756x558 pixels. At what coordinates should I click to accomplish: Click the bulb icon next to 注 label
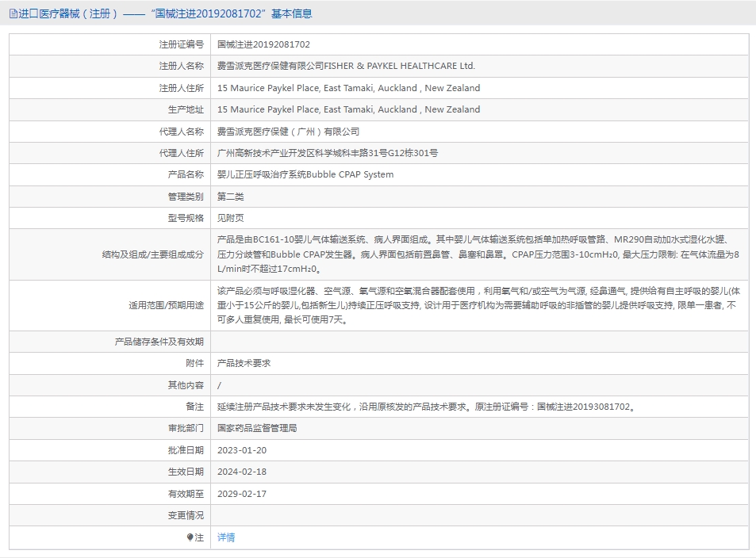(x=190, y=537)
